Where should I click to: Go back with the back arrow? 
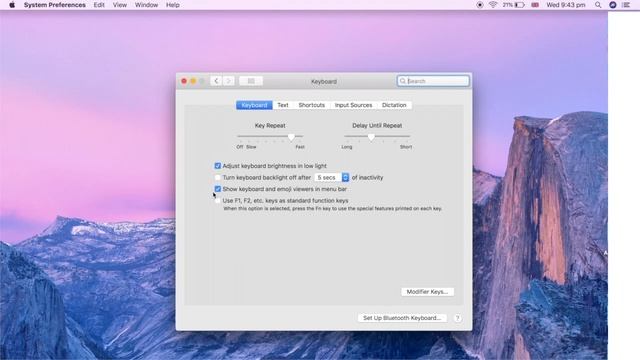(x=216, y=81)
